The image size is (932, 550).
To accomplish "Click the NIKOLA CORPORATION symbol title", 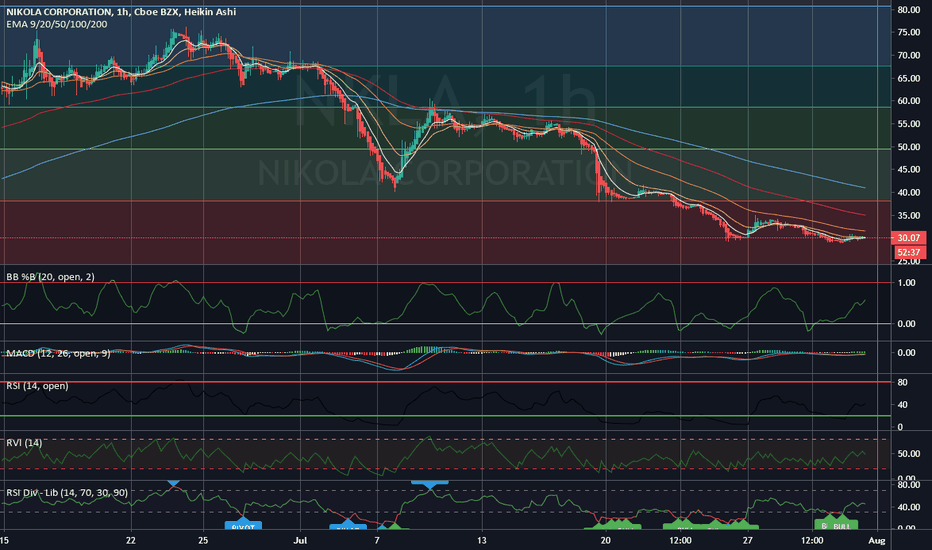I will [121, 11].
